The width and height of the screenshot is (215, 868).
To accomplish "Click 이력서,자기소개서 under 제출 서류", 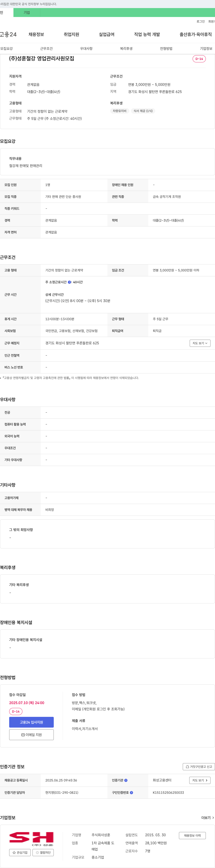I will tap(85, 728).
